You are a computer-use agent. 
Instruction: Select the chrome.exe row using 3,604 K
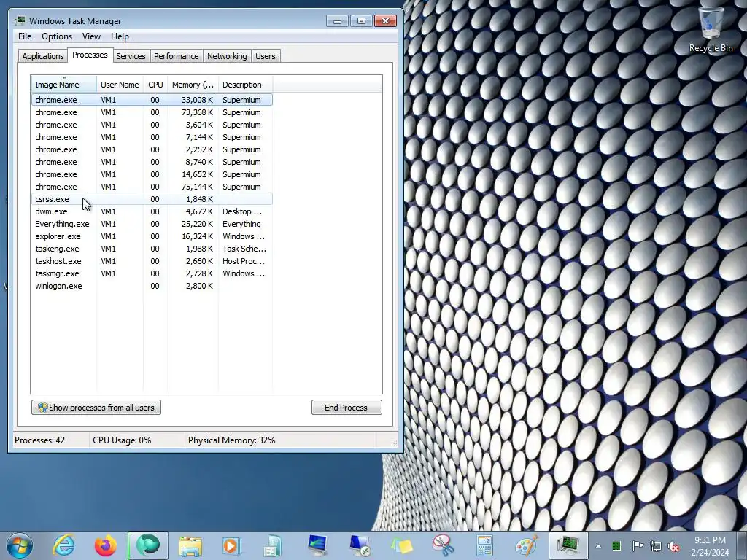[x=152, y=125]
